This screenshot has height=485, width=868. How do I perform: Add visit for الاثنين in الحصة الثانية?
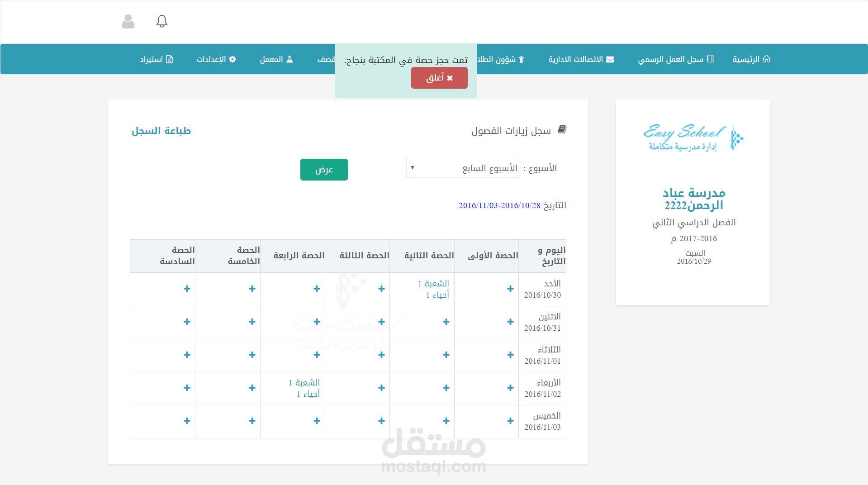(446, 322)
